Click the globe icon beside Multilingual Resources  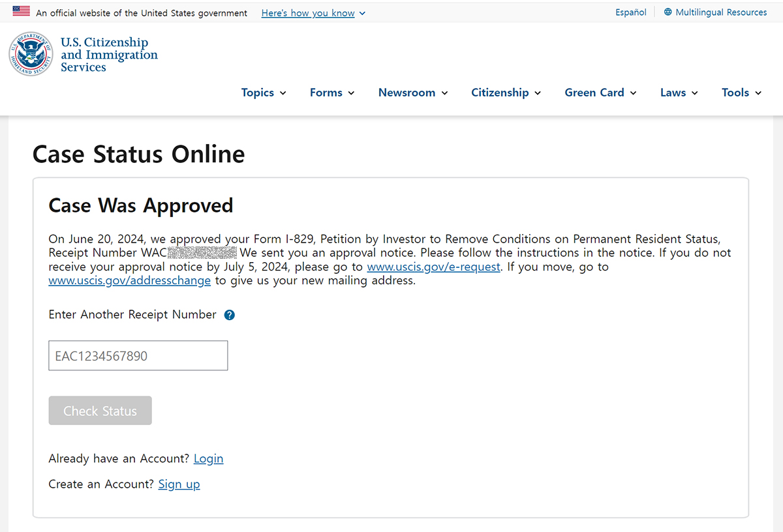click(668, 12)
